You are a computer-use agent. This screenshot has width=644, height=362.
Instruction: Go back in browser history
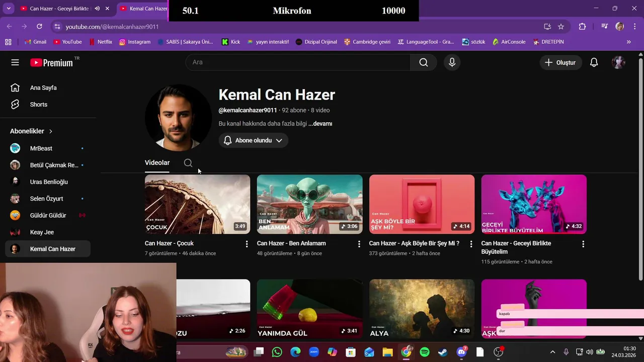10,26
